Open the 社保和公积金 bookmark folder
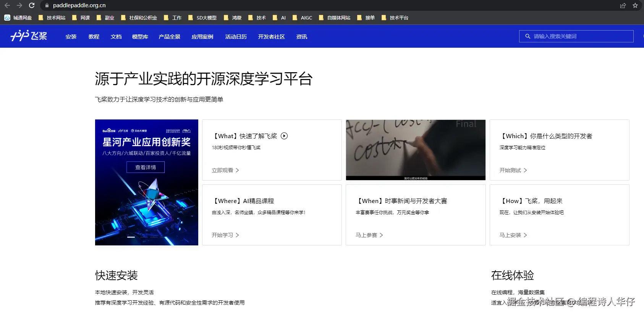Image resolution: width=644 pixels, height=316 pixels. coord(139,18)
